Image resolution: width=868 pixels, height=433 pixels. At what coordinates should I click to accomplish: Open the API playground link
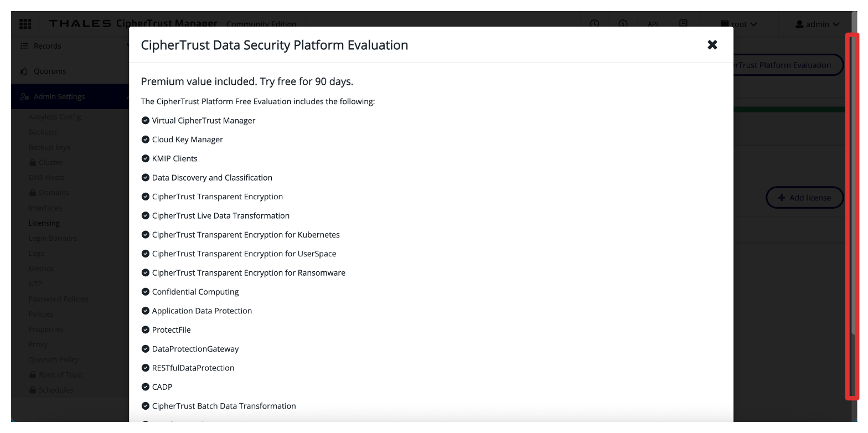[x=653, y=24]
